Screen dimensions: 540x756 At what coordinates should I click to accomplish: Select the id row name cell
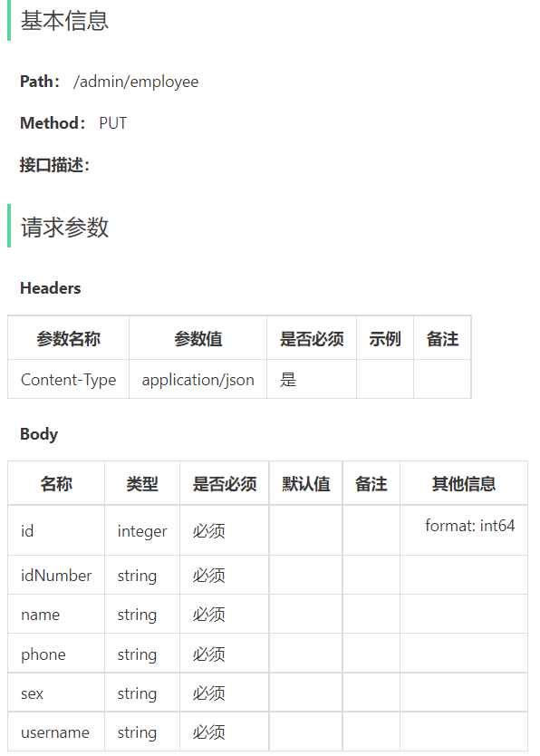56,531
